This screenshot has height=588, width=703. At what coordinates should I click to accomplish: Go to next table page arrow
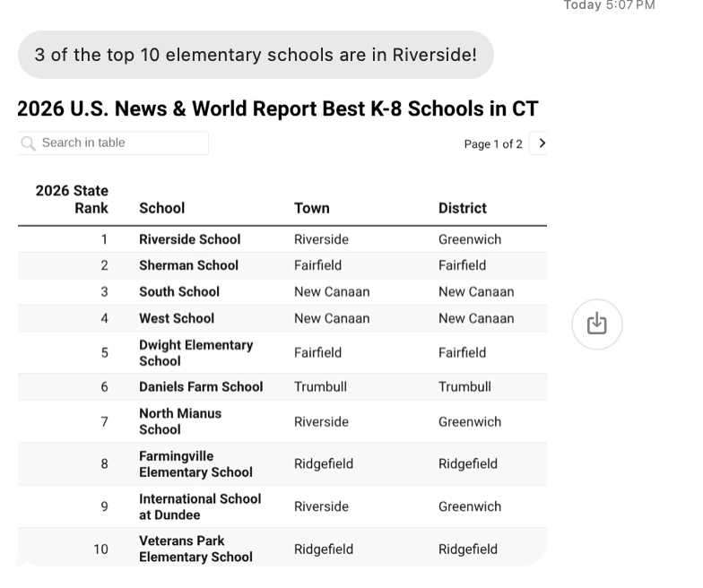click(x=542, y=143)
